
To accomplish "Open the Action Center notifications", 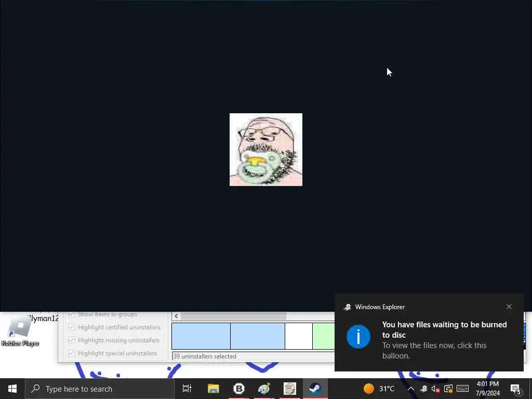I will tap(515, 389).
